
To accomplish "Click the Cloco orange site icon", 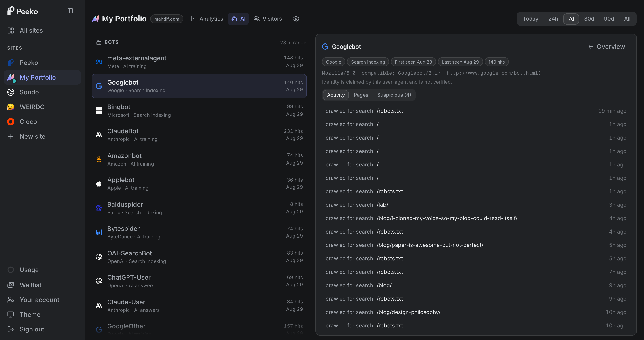I will (11, 122).
